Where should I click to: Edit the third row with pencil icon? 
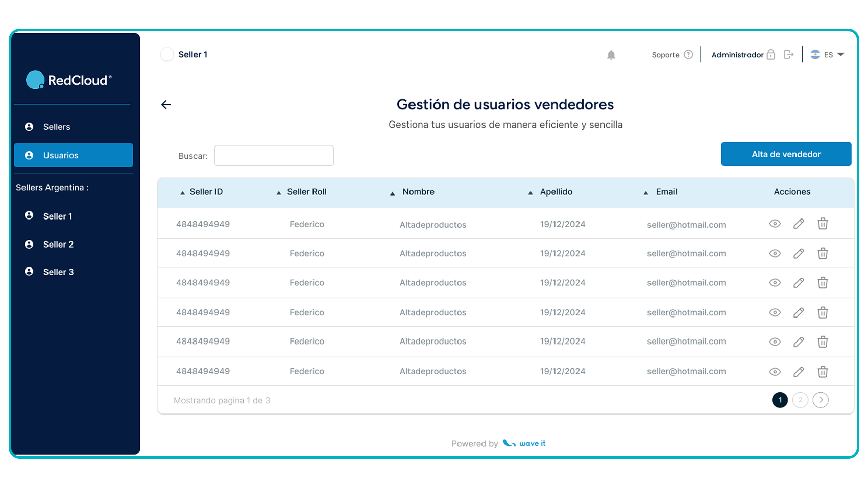799,283
